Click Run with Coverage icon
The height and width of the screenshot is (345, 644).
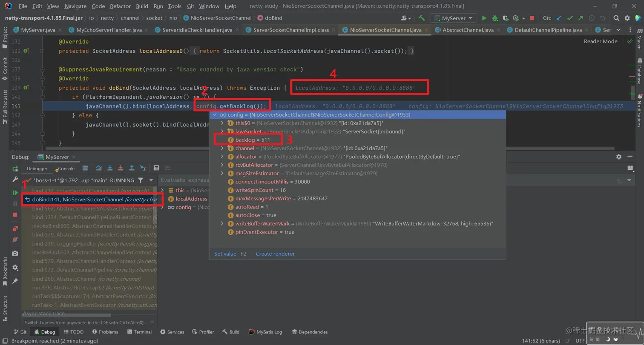[x=505, y=18]
